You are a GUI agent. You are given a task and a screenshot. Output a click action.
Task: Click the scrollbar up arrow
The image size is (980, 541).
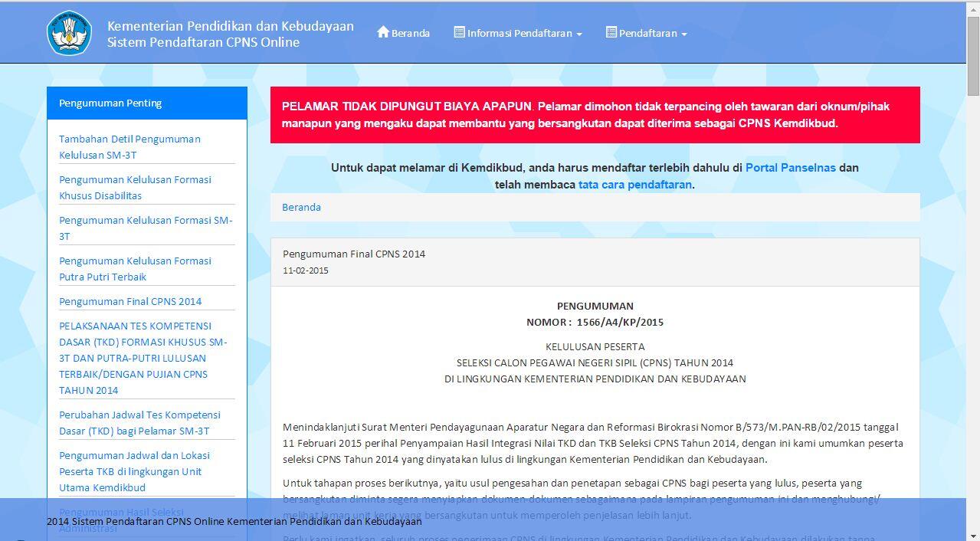pyautogui.click(x=973, y=8)
